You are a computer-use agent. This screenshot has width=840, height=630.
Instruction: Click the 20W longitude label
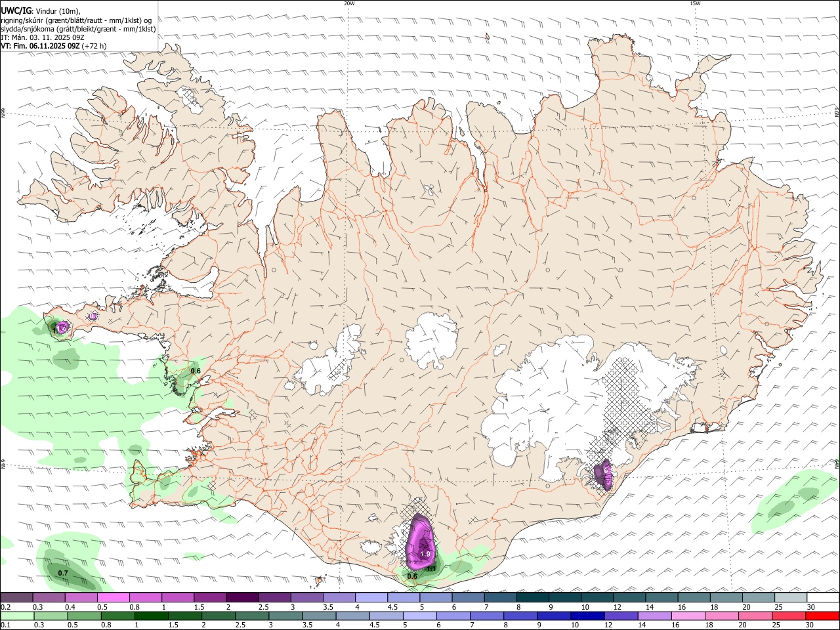[349, 3]
